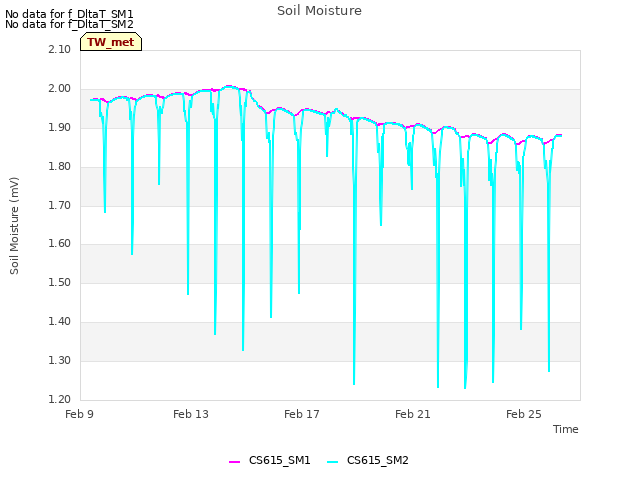This screenshot has height=480, width=640.
Task: Click the TW_met label badge
Action: [111, 42]
